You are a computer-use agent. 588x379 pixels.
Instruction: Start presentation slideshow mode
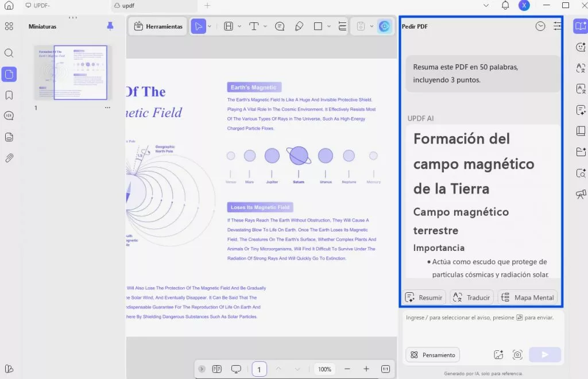236,369
